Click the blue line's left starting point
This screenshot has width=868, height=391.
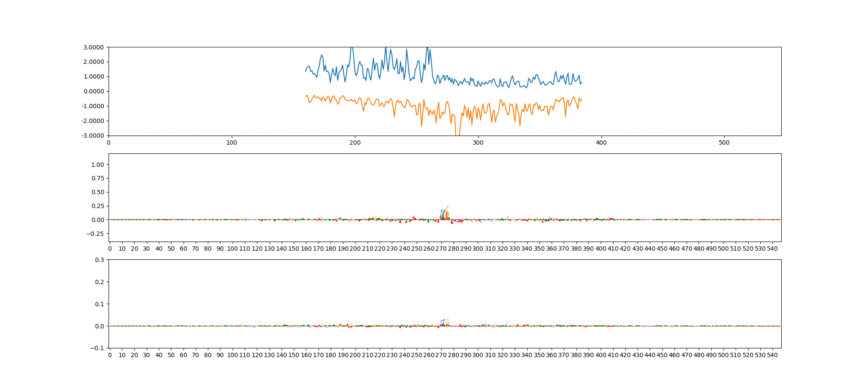click(306, 71)
